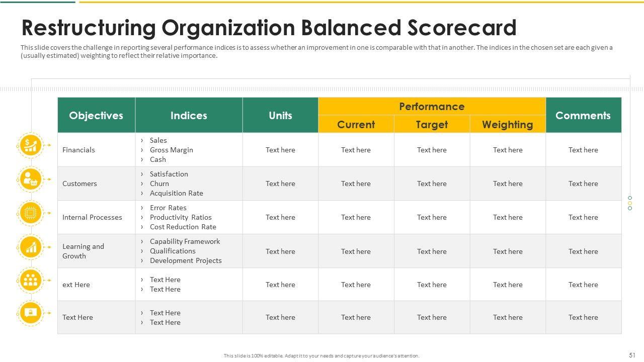Select the Indices column header
The height and width of the screenshot is (362, 644).
tap(189, 115)
